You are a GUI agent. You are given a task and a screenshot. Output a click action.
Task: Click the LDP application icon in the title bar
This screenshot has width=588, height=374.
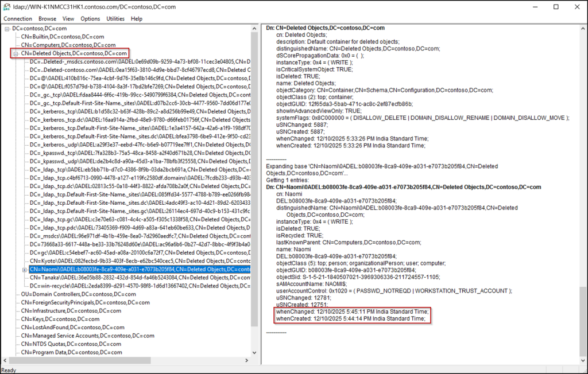6,6
